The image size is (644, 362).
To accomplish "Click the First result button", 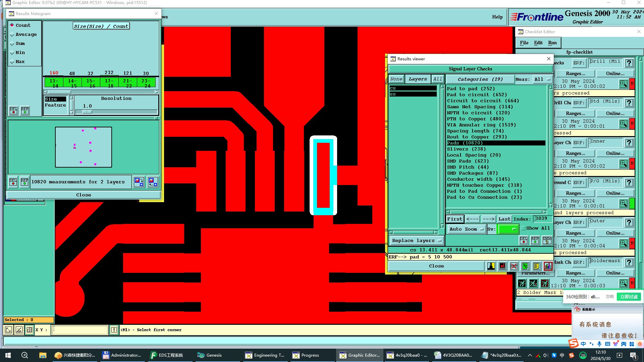I will [455, 219].
